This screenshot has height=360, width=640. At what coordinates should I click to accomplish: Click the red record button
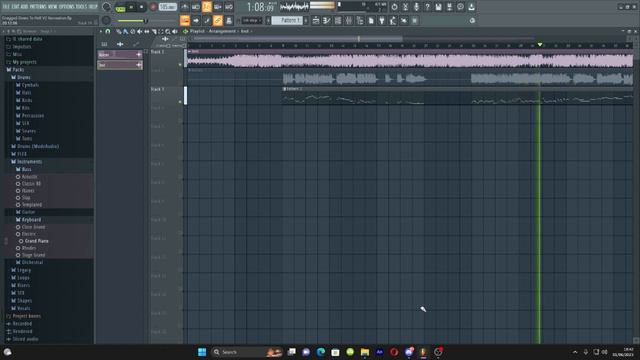[153, 7]
